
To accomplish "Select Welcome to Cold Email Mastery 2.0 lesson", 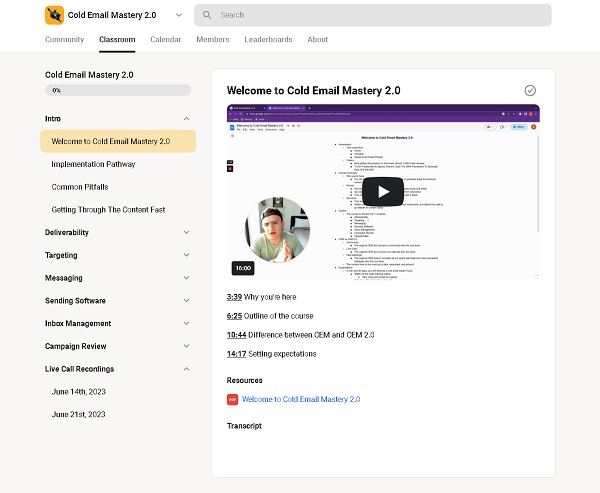I will 118,141.
